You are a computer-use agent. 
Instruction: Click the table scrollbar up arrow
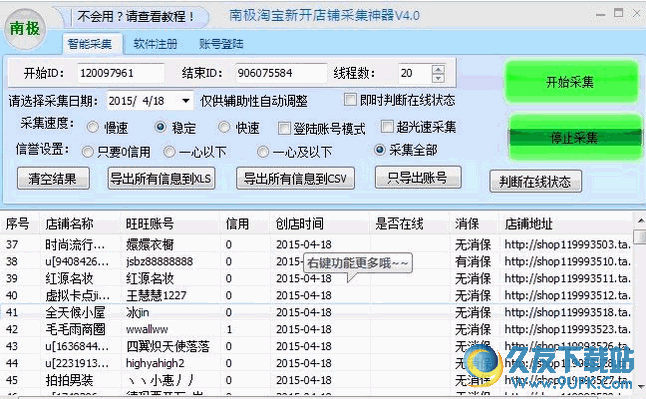point(641,221)
